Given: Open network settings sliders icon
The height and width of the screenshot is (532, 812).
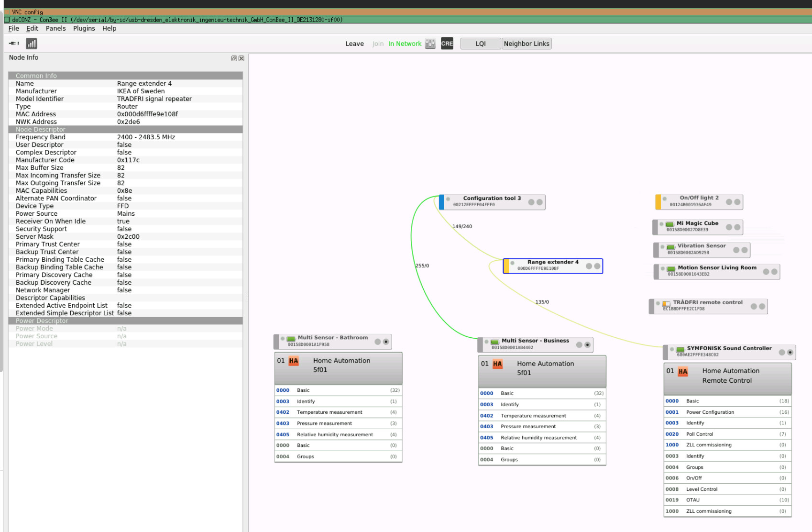Looking at the screenshot, I should coord(430,44).
